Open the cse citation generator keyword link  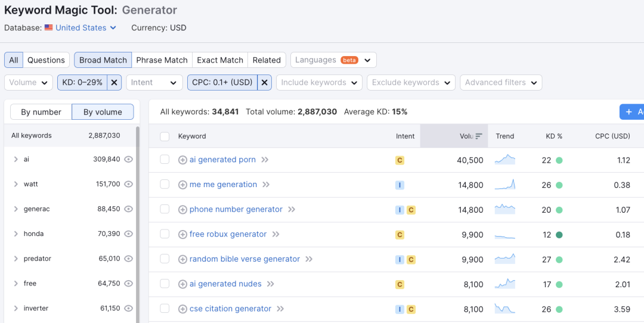230,309
